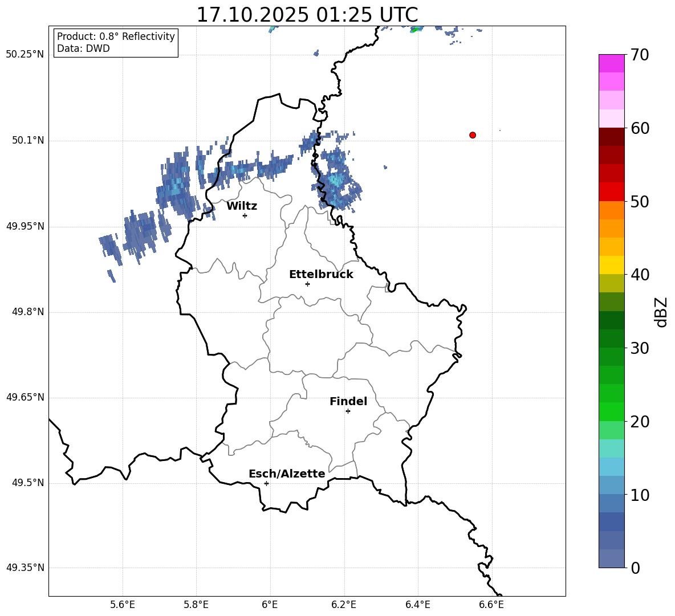Click the 17.10.2025 01:25 UTC title
The image size is (675, 616).
point(307,15)
